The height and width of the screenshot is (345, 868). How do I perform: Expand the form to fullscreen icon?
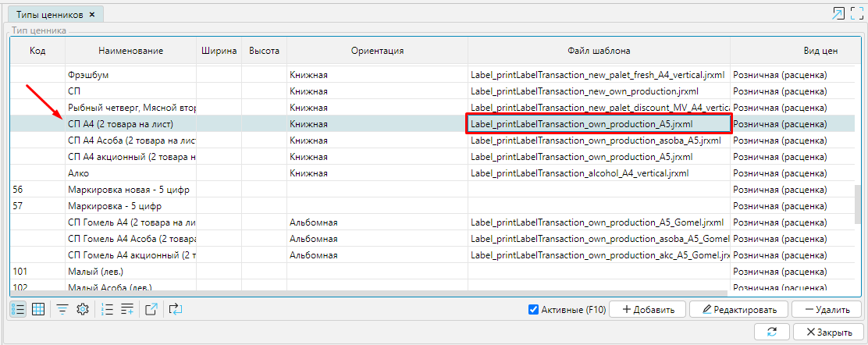pyautogui.click(x=856, y=13)
